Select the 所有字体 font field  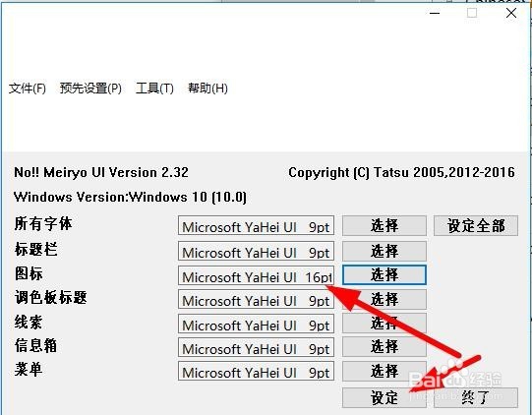tap(256, 225)
